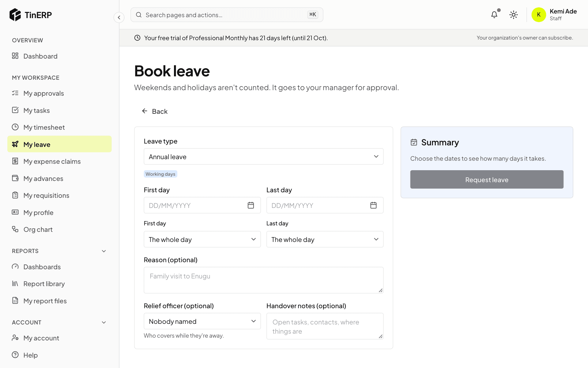
Task: Click the Working days badge
Action: (x=160, y=174)
